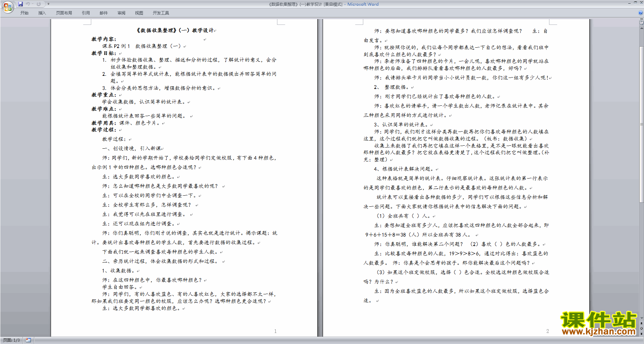The width and height of the screenshot is (644, 344).
Task: Click the line 学生自由回答
Action: 120,287
